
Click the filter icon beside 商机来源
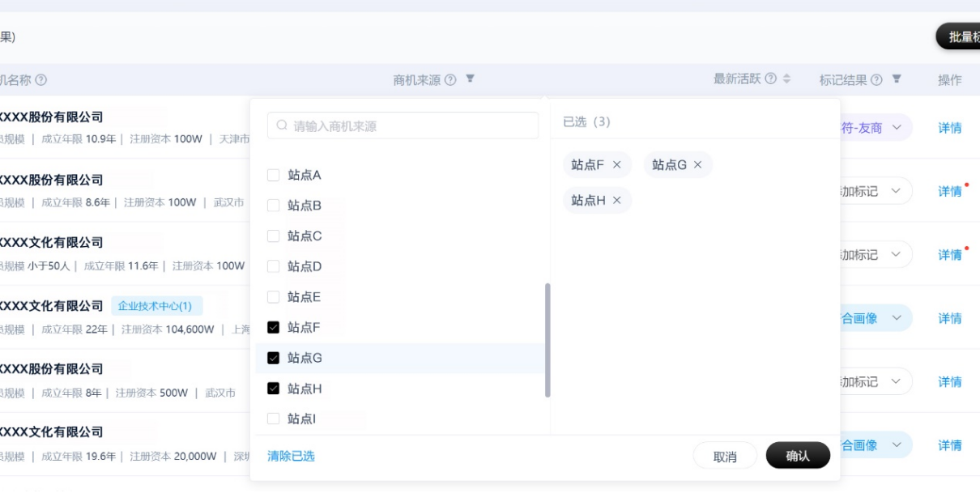pyautogui.click(x=470, y=79)
